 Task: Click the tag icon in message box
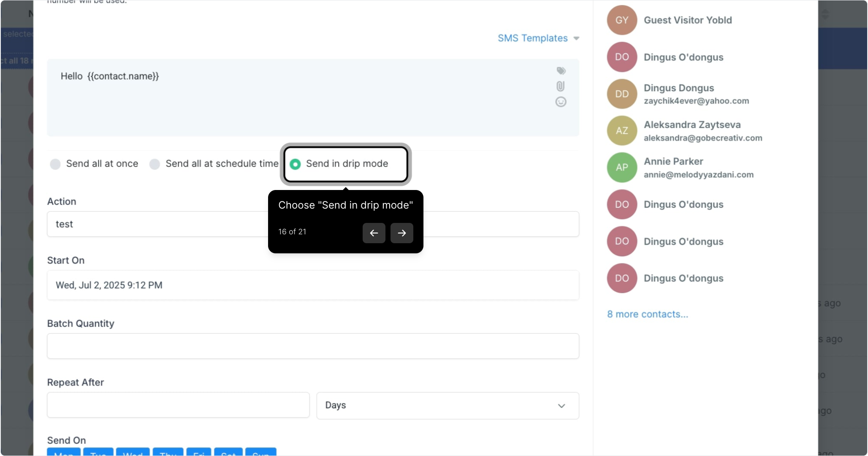561,71
